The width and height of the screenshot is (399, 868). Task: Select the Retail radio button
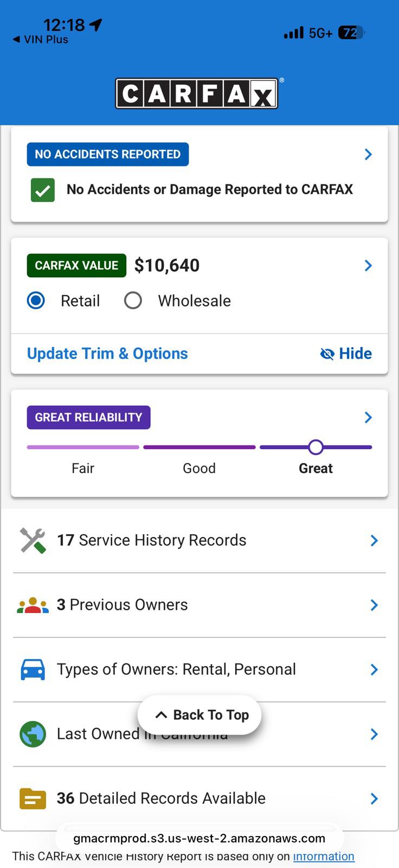[x=36, y=301]
